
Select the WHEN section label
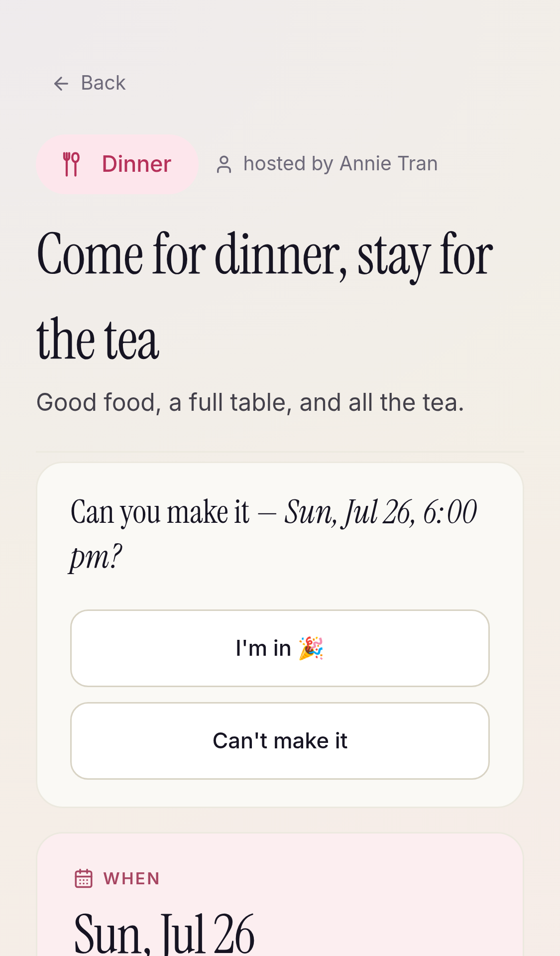tap(131, 879)
